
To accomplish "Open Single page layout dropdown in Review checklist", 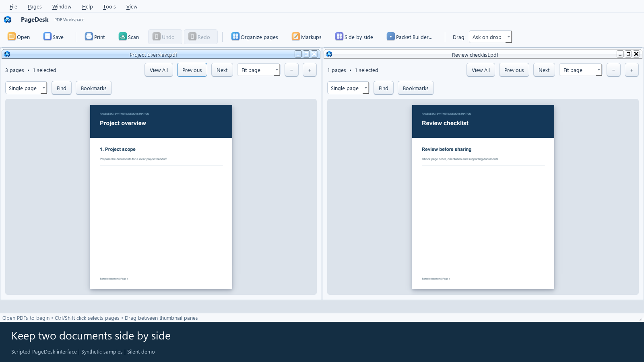I will click(348, 88).
